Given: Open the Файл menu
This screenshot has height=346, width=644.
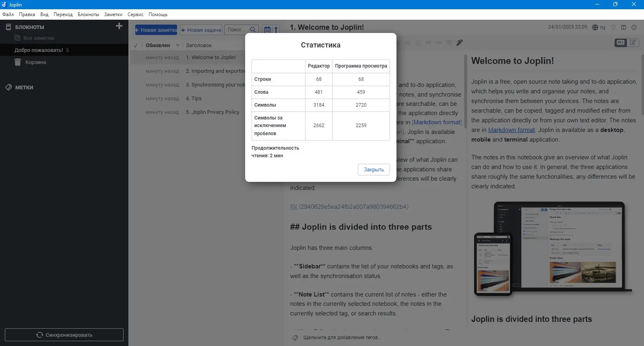Looking at the screenshot, I should pyautogui.click(x=8, y=14).
